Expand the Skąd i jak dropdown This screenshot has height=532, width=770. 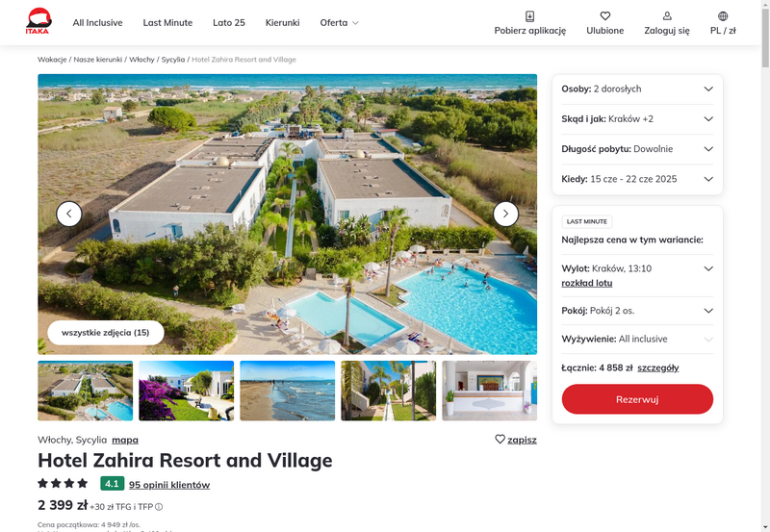[x=637, y=118]
